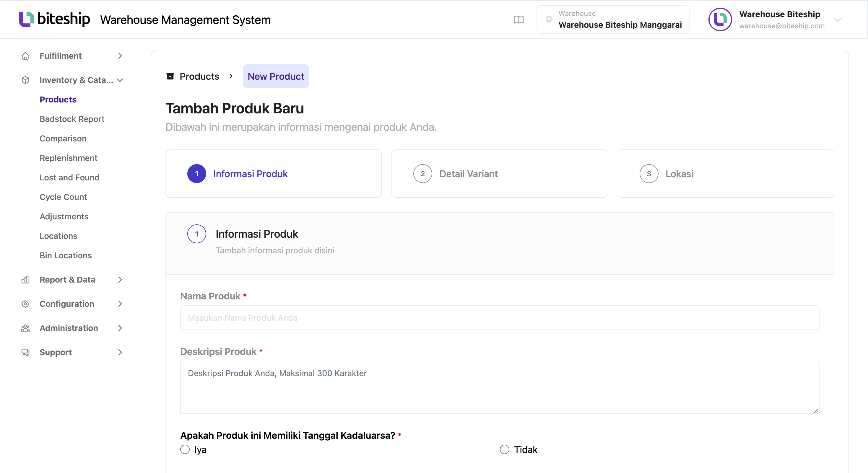Click the Inventory & Catalog box icon

click(x=25, y=80)
